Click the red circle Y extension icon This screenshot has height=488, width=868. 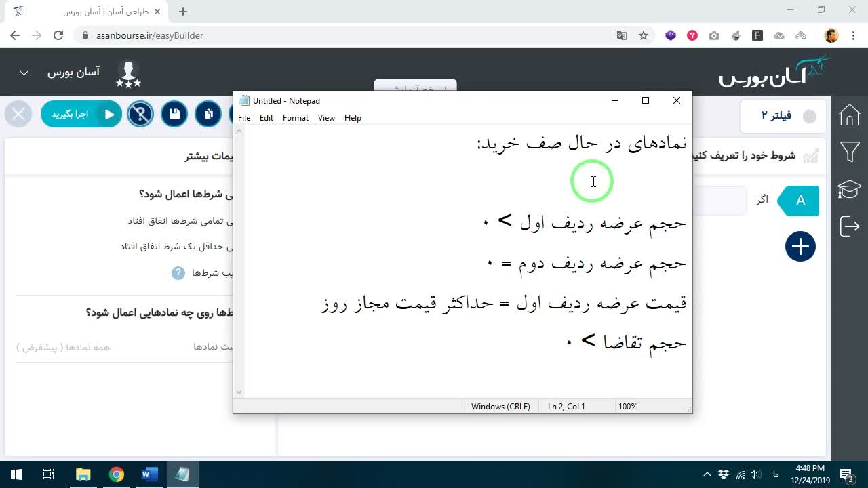[692, 35]
